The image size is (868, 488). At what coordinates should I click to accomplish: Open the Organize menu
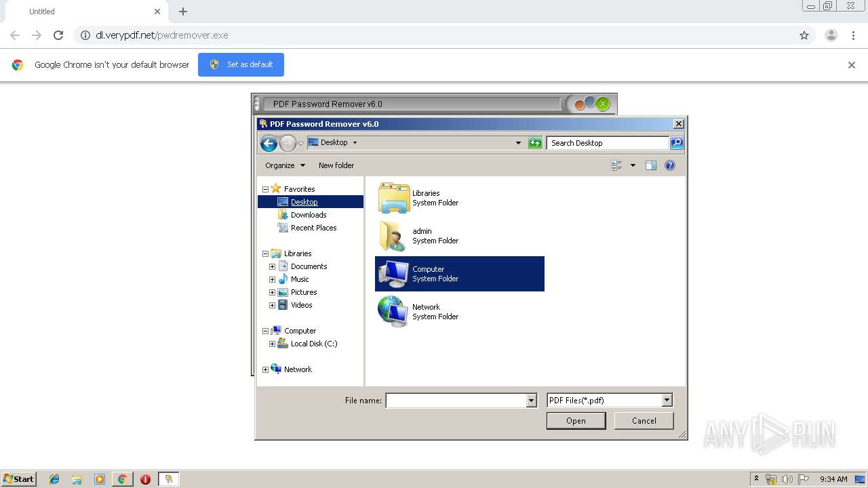(x=285, y=165)
